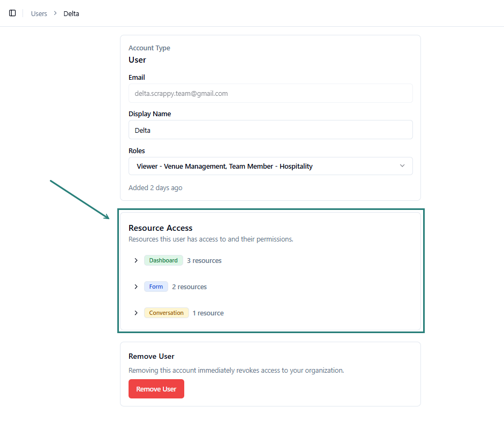Click the "3 resources" label

point(204,261)
